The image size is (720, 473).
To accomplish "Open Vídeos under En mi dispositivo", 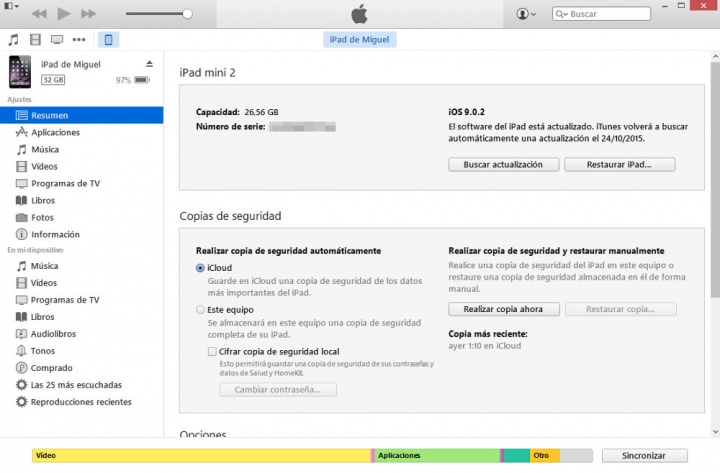I will pos(82,283).
